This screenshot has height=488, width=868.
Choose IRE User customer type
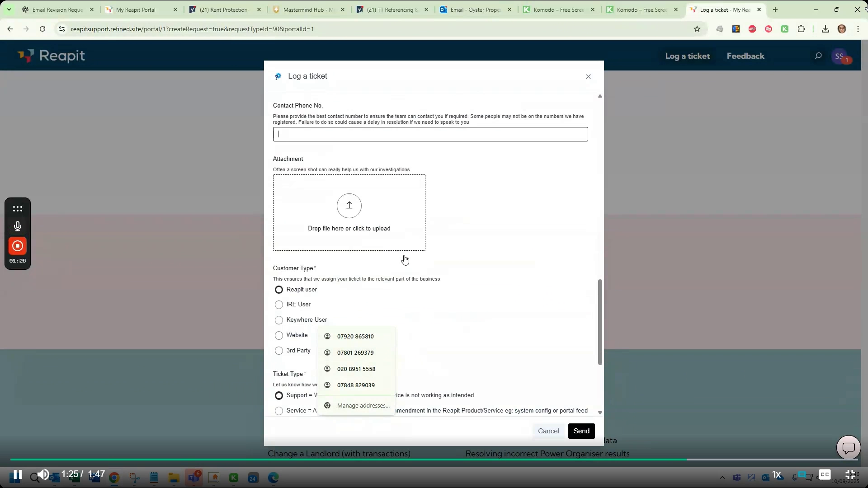pyautogui.click(x=278, y=305)
